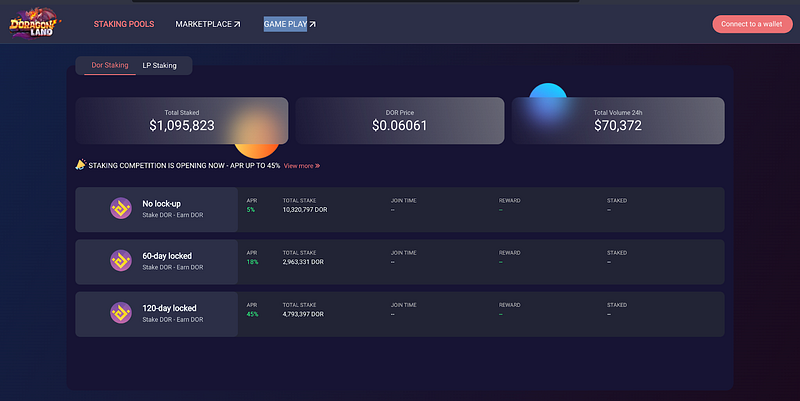Viewport: 800px width, 401px height.
Task: Click 'Stake DOR - Earn DOR' under No lock-up
Action: click(x=172, y=215)
